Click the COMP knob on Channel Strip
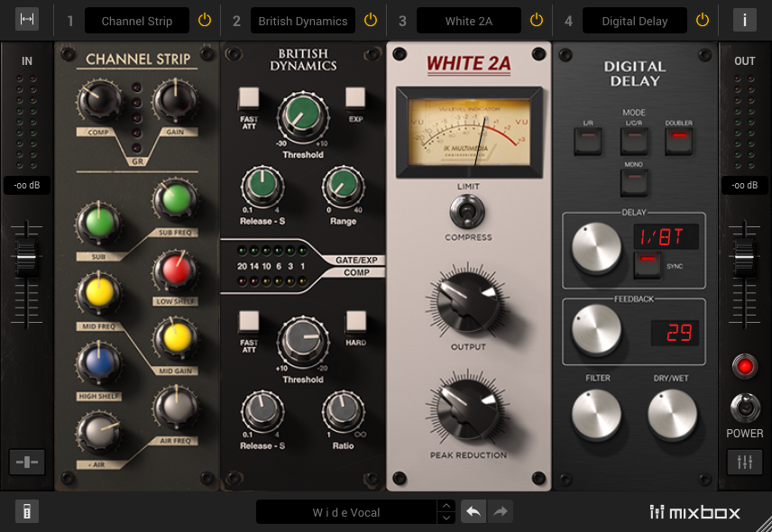 click(98, 101)
